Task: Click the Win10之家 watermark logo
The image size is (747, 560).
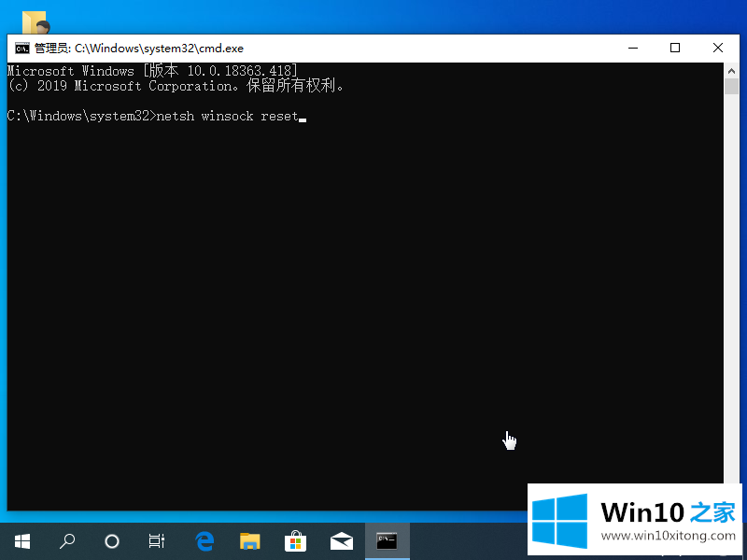Action: pyautogui.click(x=636, y=516)
